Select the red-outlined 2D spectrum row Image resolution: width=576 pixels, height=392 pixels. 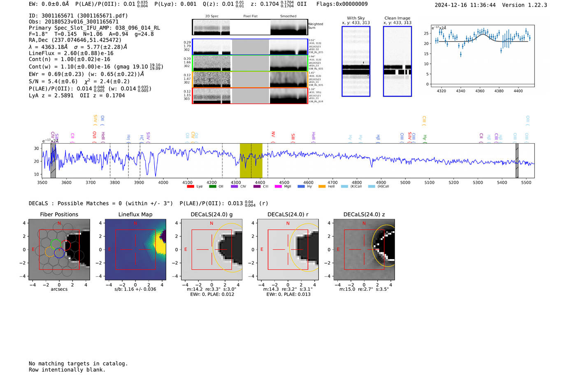250,95
